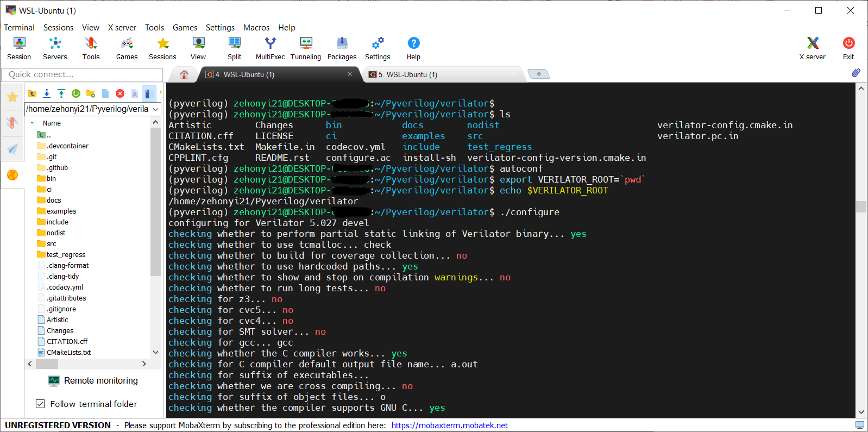The image size is (868, 432).
Task: Click the Exit power icon
Action: click(x=848, y=48)
